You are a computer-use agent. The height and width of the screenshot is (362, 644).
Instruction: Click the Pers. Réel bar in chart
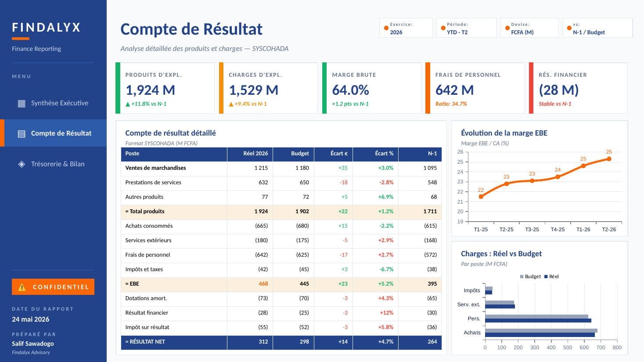pyautogui.click(x=538, y=321)
